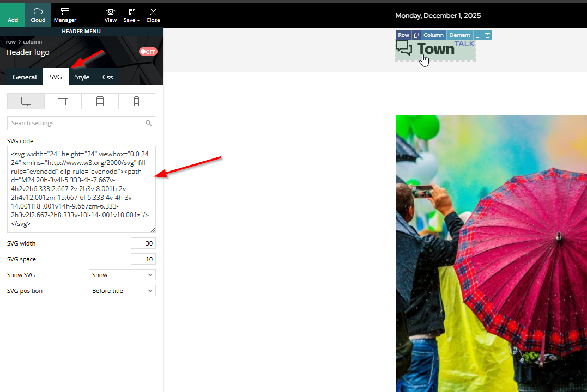Open the Show SVG dropdown

point(122,275)
